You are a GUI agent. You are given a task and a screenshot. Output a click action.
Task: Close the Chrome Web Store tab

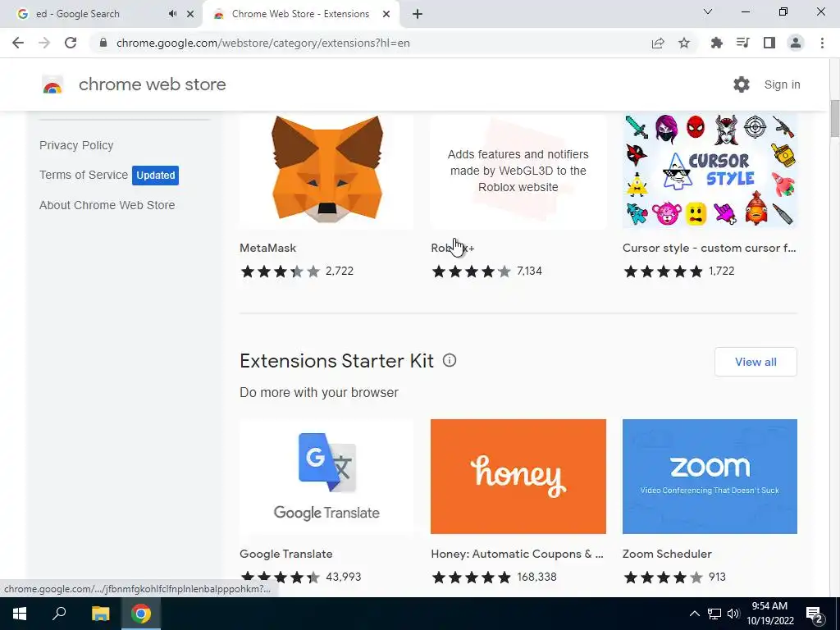pyautogui.click(x=386, y=14)
